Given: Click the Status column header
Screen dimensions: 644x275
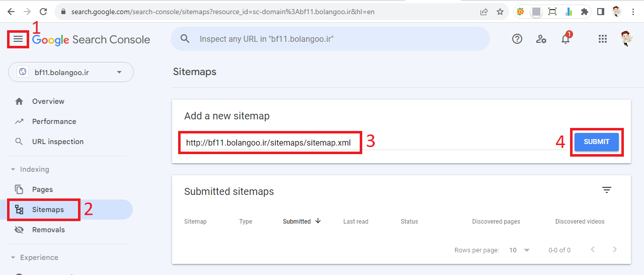Looking at the screenshot, I should click(x=409, y=222).
